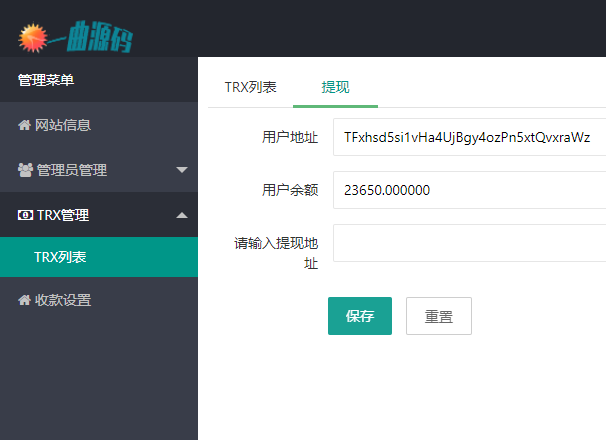Viewport: 606px width, 440px height.
Task: Focus the 用户地址 input field
Action: 470,137
